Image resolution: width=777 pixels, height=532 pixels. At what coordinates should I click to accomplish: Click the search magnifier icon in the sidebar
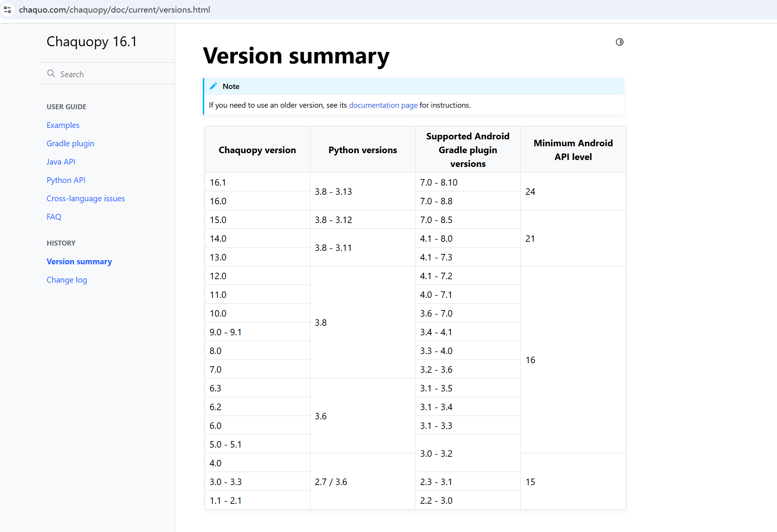52,73
